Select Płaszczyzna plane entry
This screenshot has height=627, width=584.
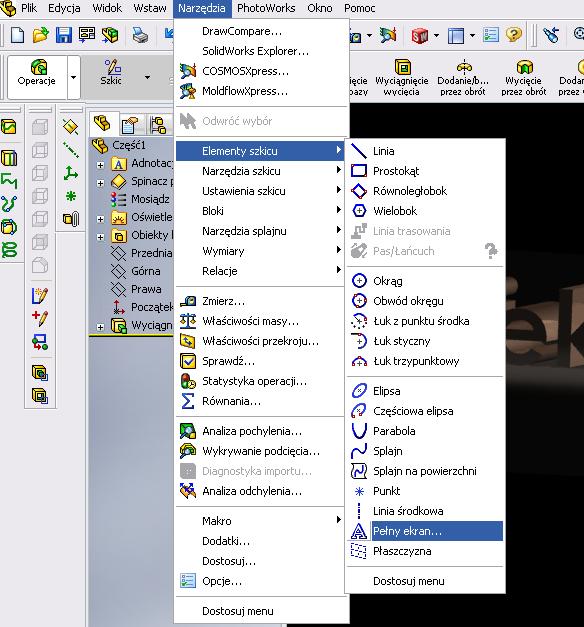[x=425, y=551]
